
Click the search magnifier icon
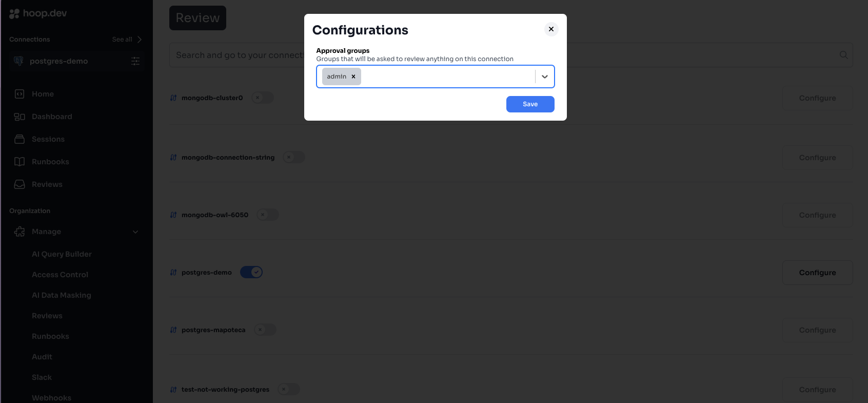[x=844, y=55]
